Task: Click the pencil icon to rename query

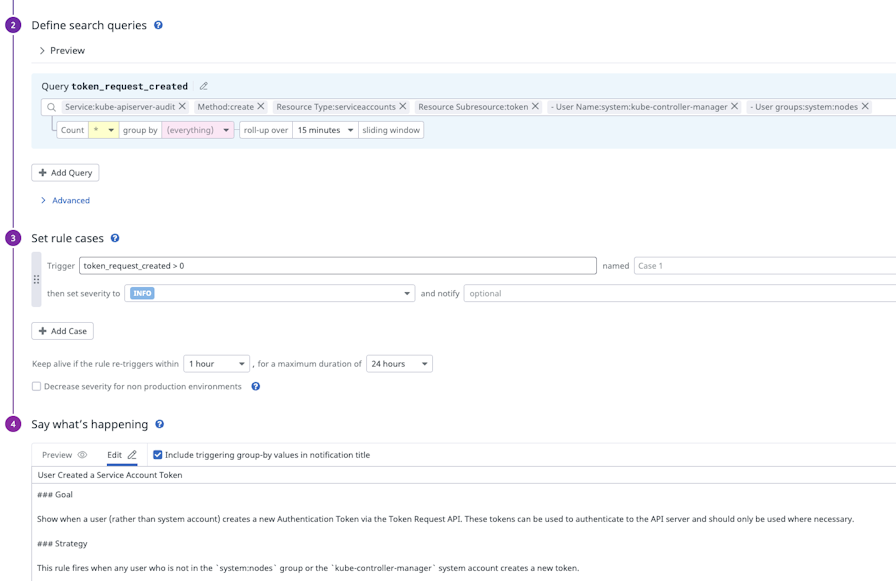Action: pyautogui.click(x=204, y=86)
